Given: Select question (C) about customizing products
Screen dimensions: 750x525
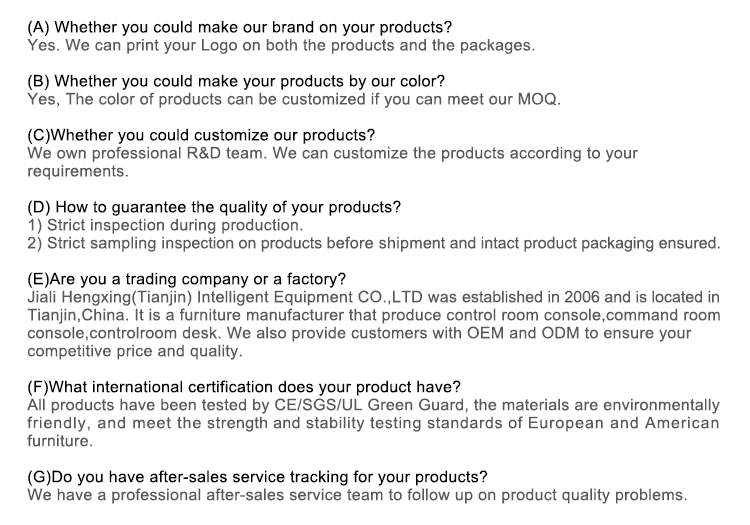Looking at the screenshot, I should click(201, 136).
